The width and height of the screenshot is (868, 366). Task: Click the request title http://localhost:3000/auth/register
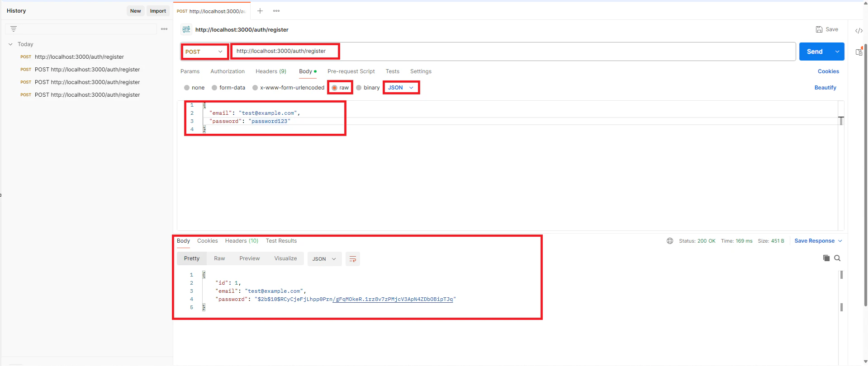(x=242, y=30)
